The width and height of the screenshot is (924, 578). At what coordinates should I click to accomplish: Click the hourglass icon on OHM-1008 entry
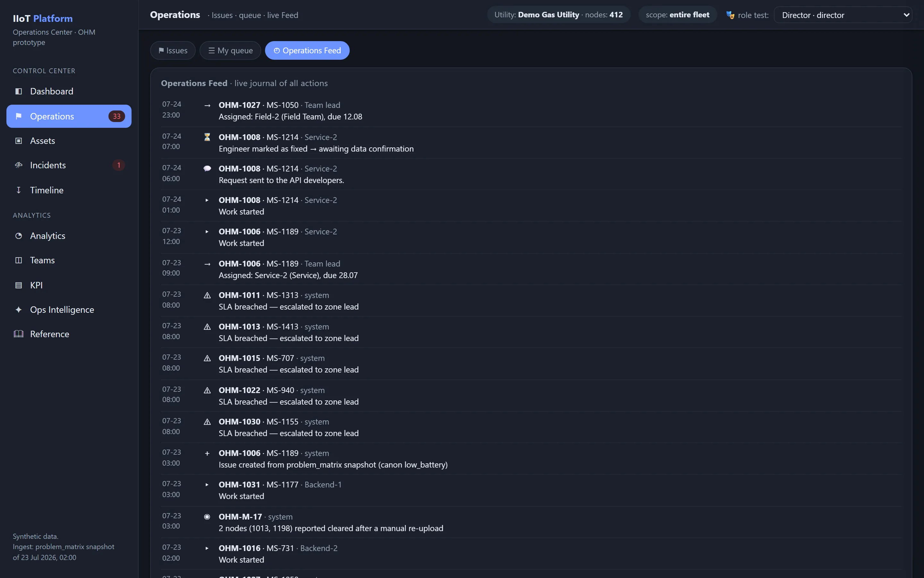[207, 137]
